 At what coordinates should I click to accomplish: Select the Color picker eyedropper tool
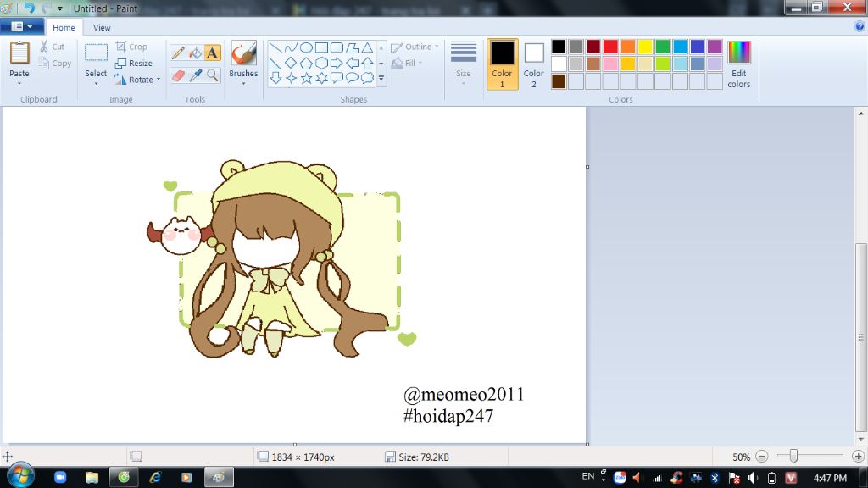(195, 75)
